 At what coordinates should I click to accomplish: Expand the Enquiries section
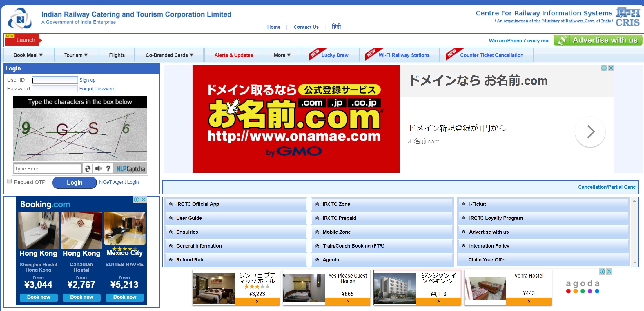click(x=236, y=232)
